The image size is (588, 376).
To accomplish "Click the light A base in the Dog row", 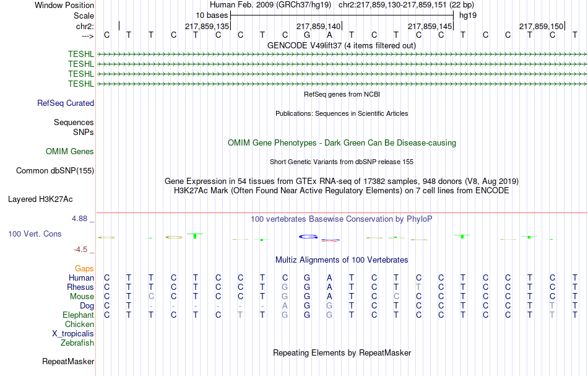I will [285, 306].
